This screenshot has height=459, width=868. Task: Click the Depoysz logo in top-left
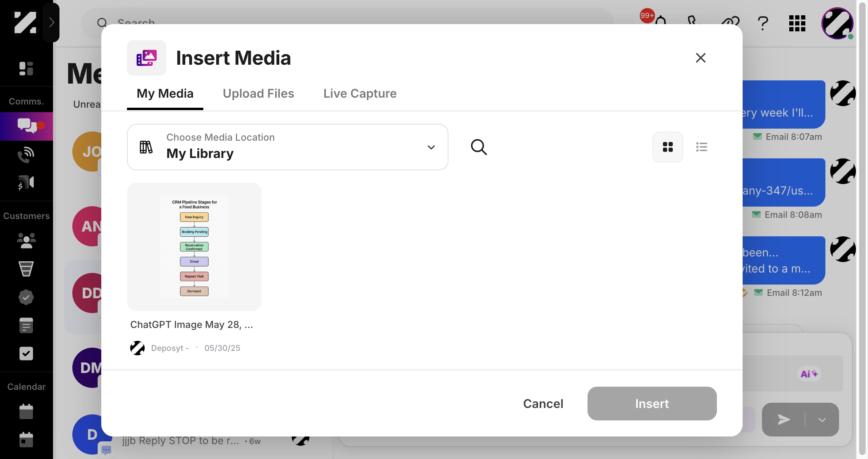click(25, 23)
